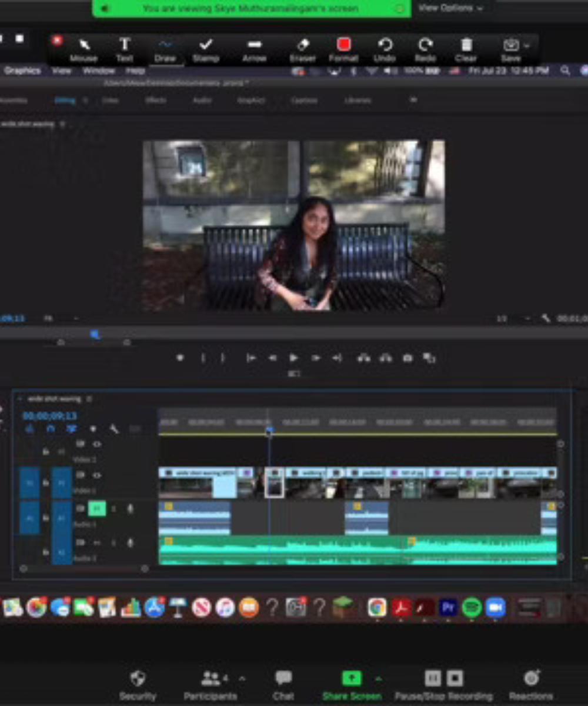The height and width of the screenshot is (706, 588).
Task: Toggle the Audio 1 mute button
Action: click(97, 509)
